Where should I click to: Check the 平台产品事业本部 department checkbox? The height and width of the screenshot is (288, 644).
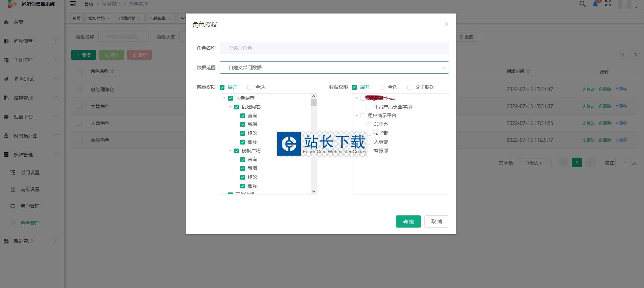point(369,107)
